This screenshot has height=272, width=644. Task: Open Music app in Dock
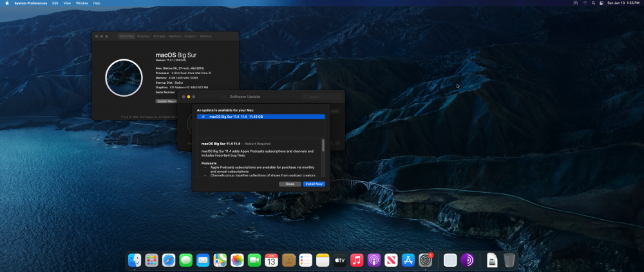[357, 260]
